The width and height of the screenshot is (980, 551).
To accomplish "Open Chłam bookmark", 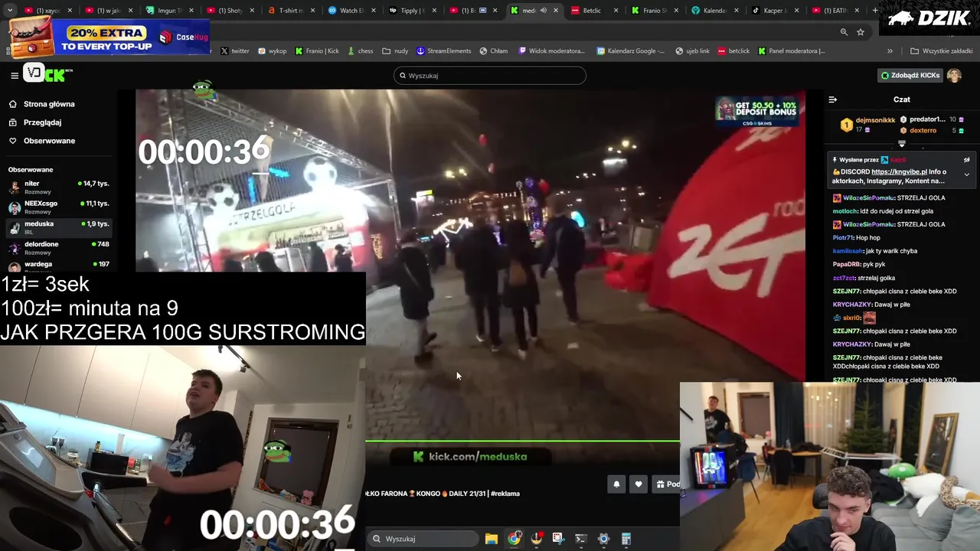I will click(x=493, y=51).
